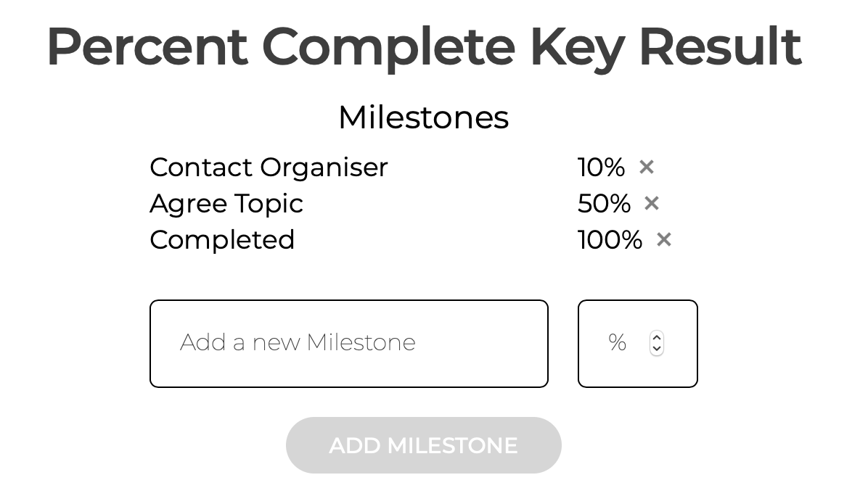The height and width of the screenshot is (496, 868).
Task: Click the Add Milestone action
Action: [x=423, y=445]
